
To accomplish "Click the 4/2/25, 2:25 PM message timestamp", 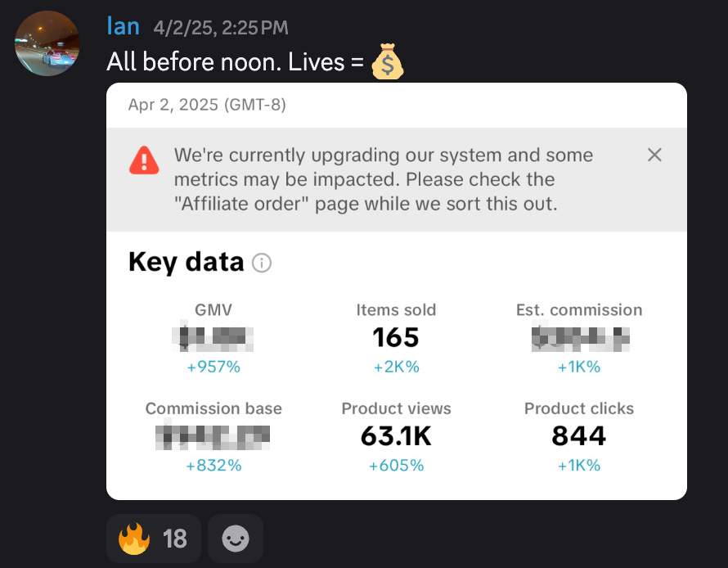I will tap(220, 28).
